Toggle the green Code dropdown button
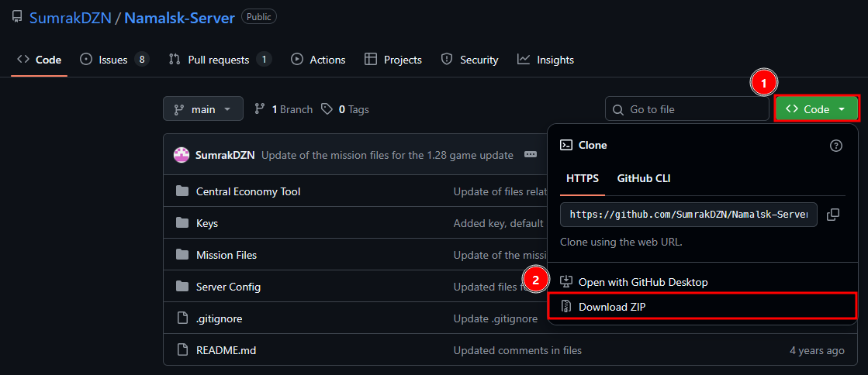Screen dimensions: 868x375 817,109
